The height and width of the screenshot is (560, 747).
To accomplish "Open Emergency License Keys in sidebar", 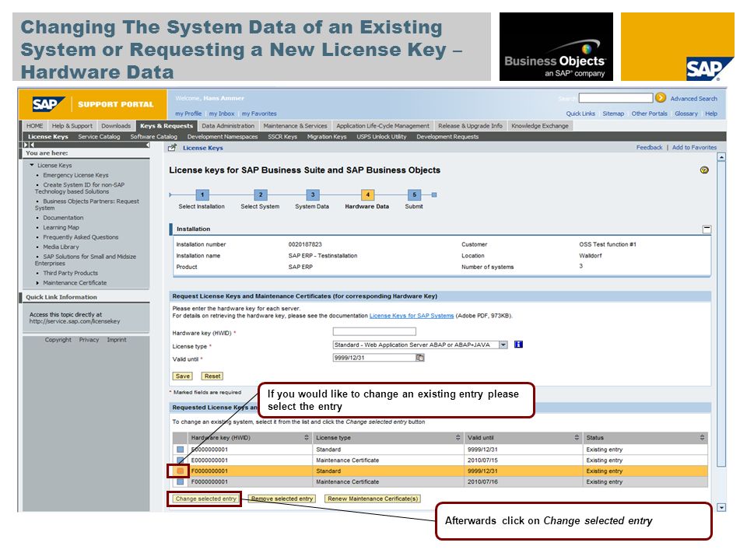I will [x=75, y=175].
